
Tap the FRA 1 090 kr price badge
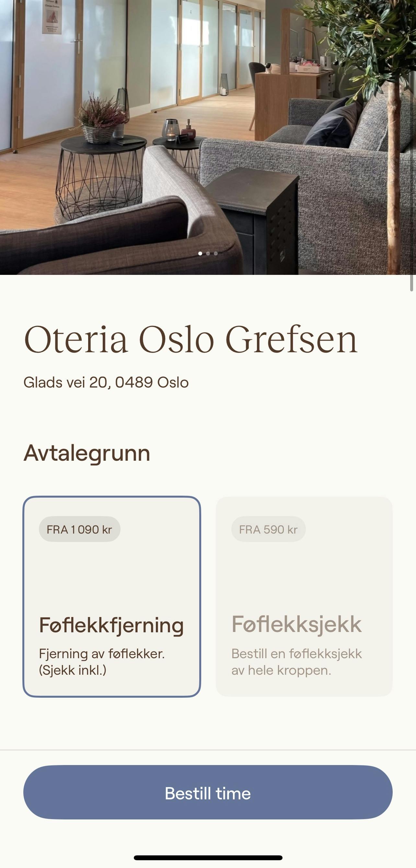80,529
